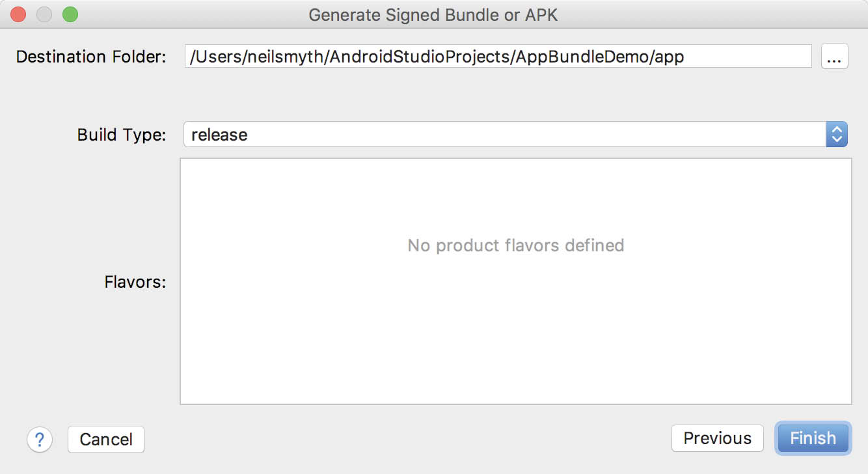The width and height of the screenshot is (868, 474).
Task: Click the Destination Folder label
Action: [91, 57]
